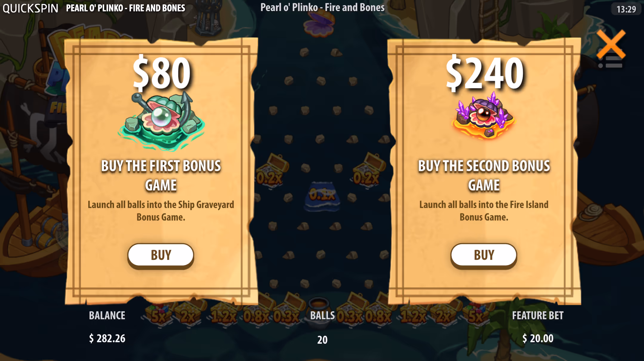Click the green pearl clam Ship Graveyard icon
This screenshot has width=644, height=361.
[161, 121]
